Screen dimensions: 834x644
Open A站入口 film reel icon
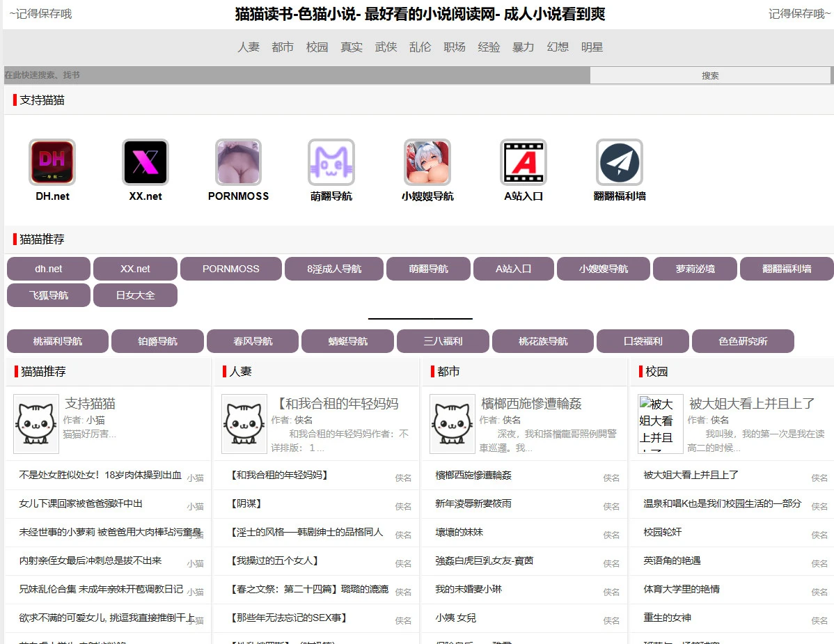click(523, 162)
